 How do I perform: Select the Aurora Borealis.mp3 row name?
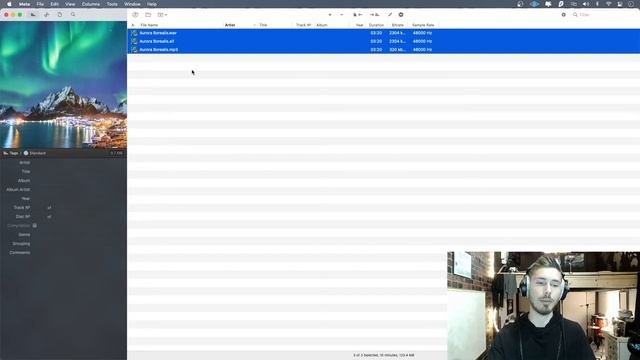pyautogui.click(x=159, y=50)
